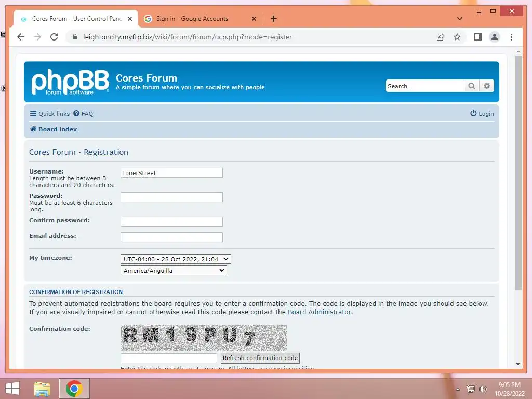
Task: Click the network tray icon
Action: (470, 389)
